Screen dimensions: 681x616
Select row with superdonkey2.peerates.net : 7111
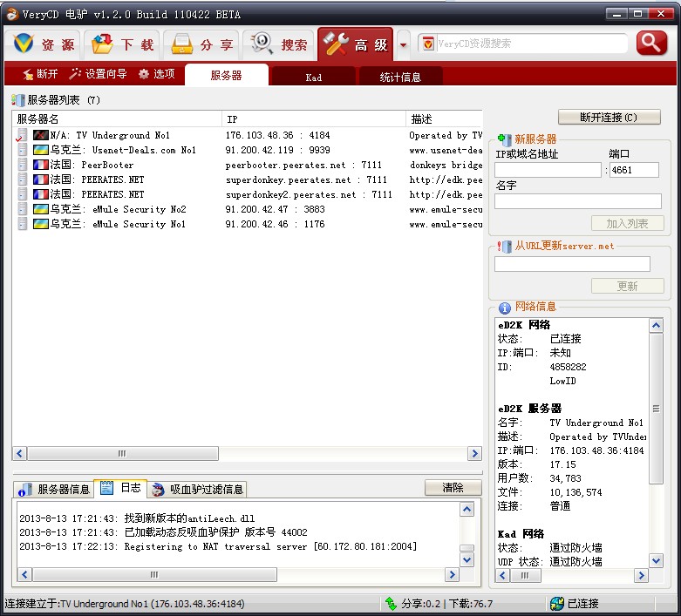click(248, 194)
